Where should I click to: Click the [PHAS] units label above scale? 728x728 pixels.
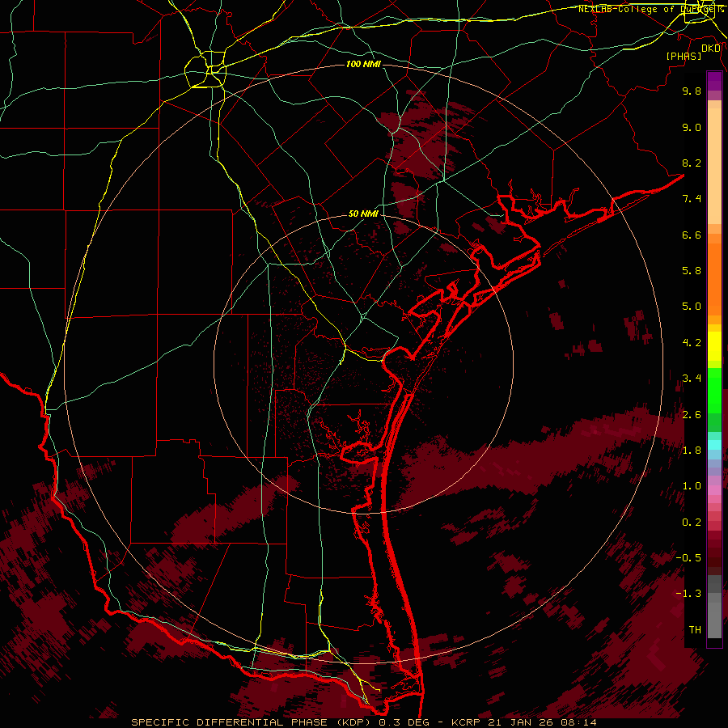click(684, 56)
